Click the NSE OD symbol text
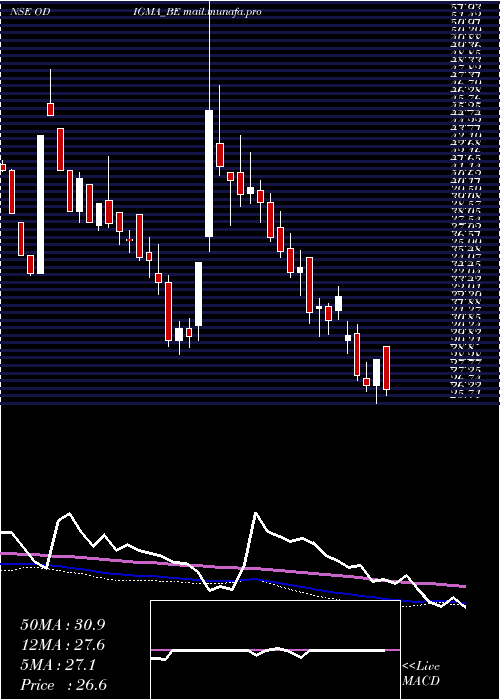The width and height of the screenshot is (500, 700). (x=29, y=12)
